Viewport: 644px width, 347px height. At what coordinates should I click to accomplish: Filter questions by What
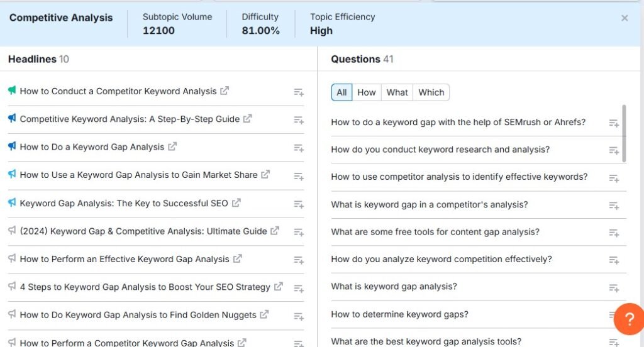click(x=397, y=92)
